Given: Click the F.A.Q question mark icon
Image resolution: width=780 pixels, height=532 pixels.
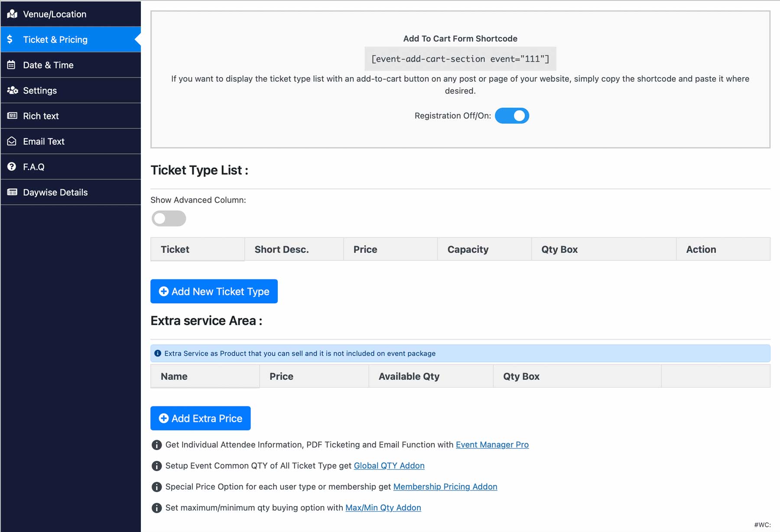Looking at the screenshot, I should 12,167.
